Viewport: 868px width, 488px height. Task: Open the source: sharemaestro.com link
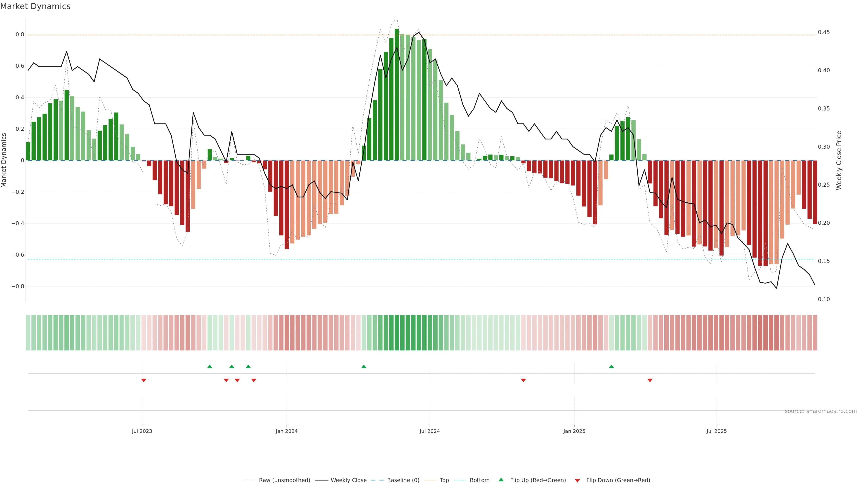[x=821, y=411]
